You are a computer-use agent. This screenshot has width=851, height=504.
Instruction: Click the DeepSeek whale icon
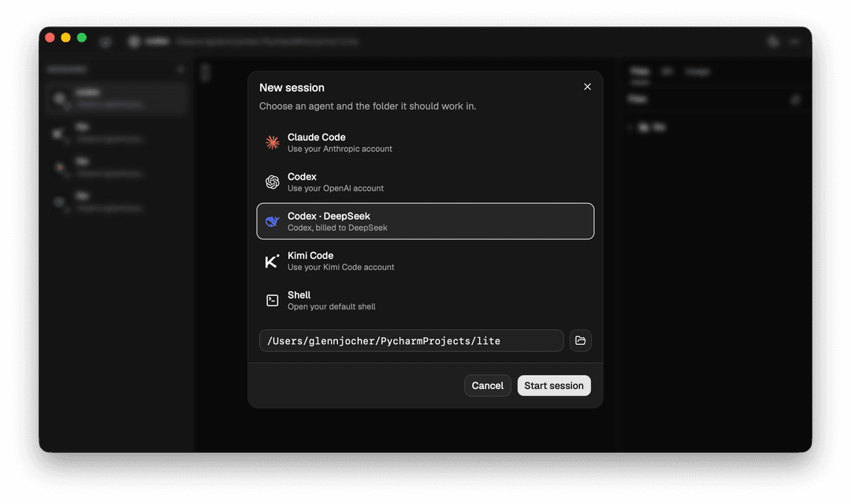pyautogui.click(x=273, y=221)
